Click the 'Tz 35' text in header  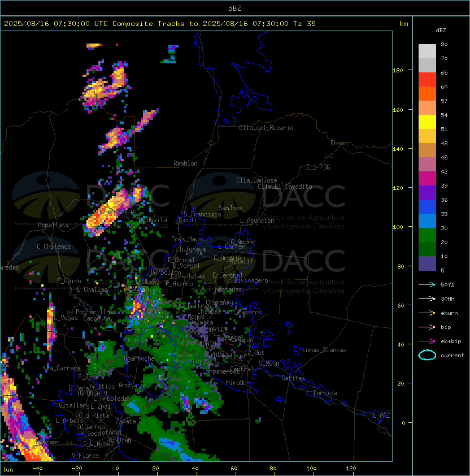(304, 24)
